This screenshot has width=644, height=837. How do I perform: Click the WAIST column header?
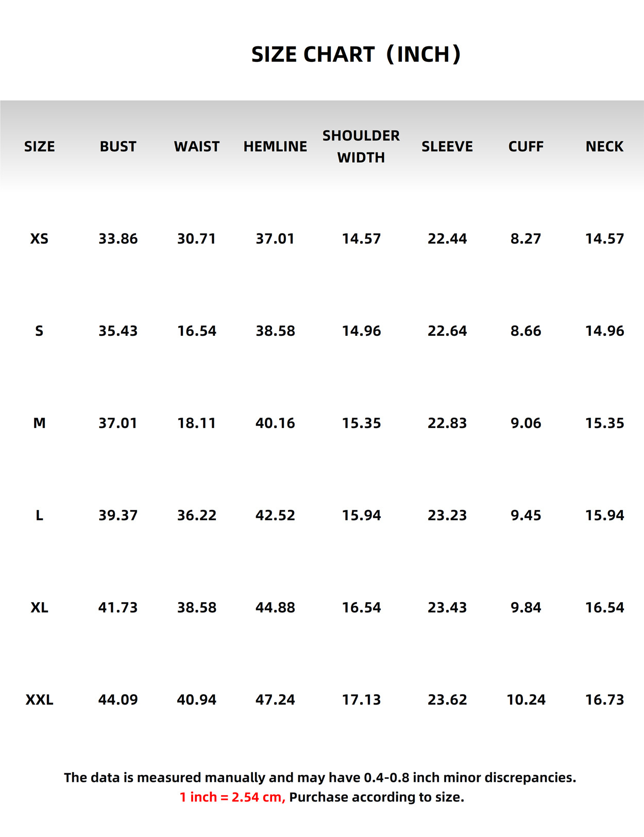click(x=197, y=147)
